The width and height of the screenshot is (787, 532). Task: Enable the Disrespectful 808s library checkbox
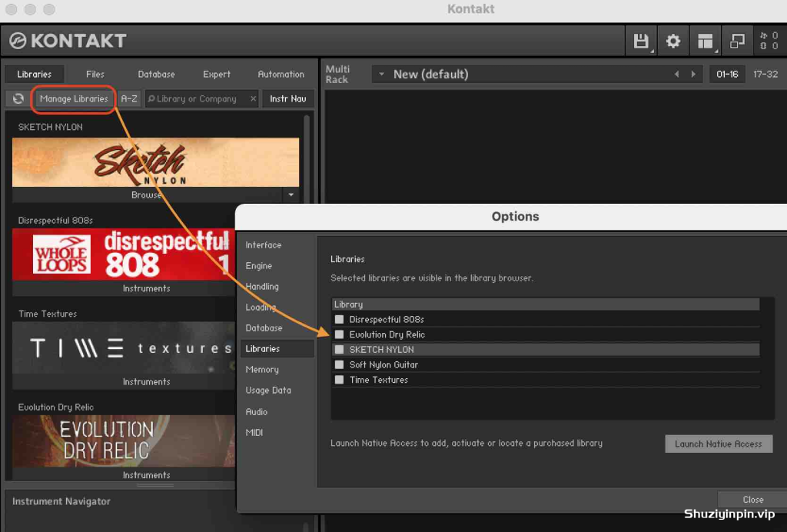(x=339, y=319)
